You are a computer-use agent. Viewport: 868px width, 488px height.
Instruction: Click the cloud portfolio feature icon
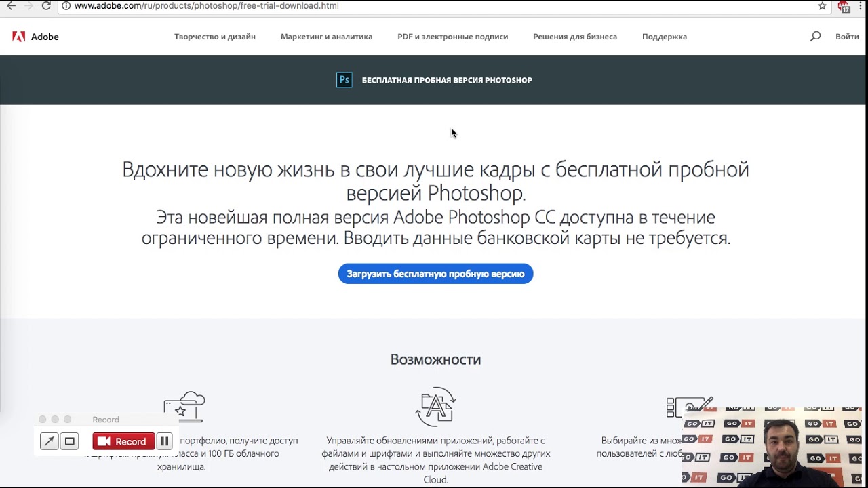pos(184,407)
